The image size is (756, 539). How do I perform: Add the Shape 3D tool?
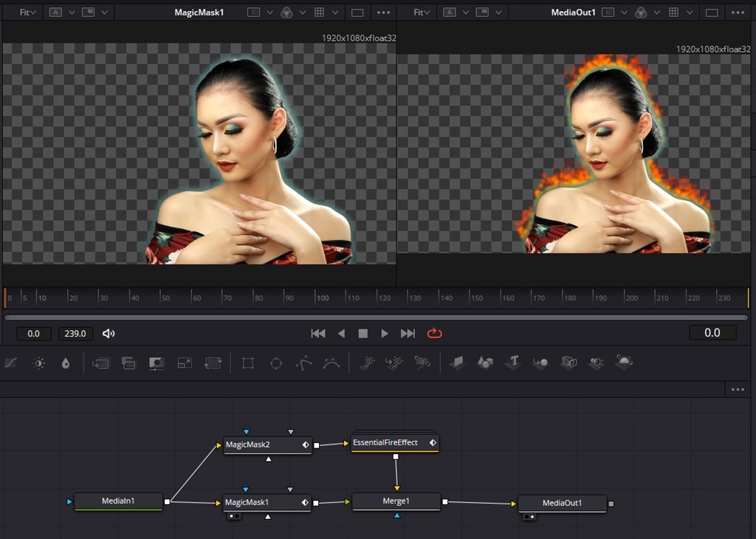pyautogui.click(x=485, y=363)
